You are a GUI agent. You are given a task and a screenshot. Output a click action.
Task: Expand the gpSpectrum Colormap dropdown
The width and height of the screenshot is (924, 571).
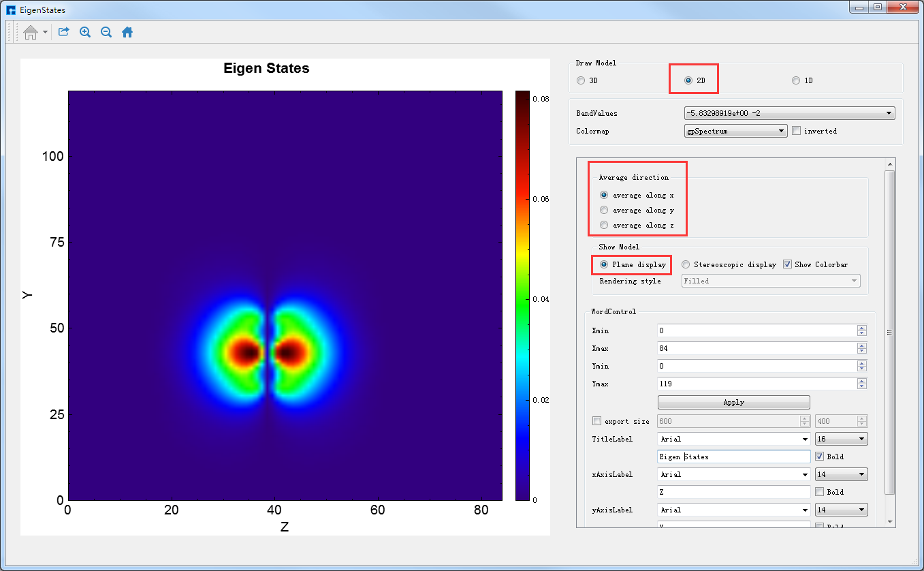click(x=735, y=131)
